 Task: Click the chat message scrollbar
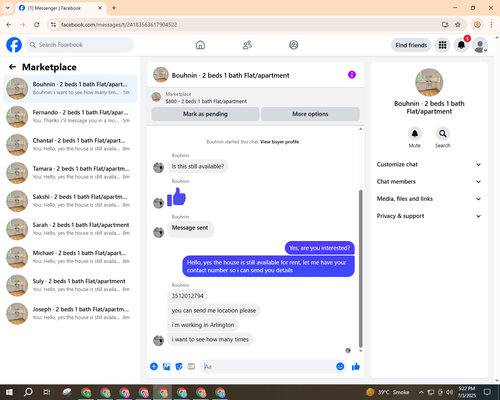pyautogui.click(x=360, y=268)
